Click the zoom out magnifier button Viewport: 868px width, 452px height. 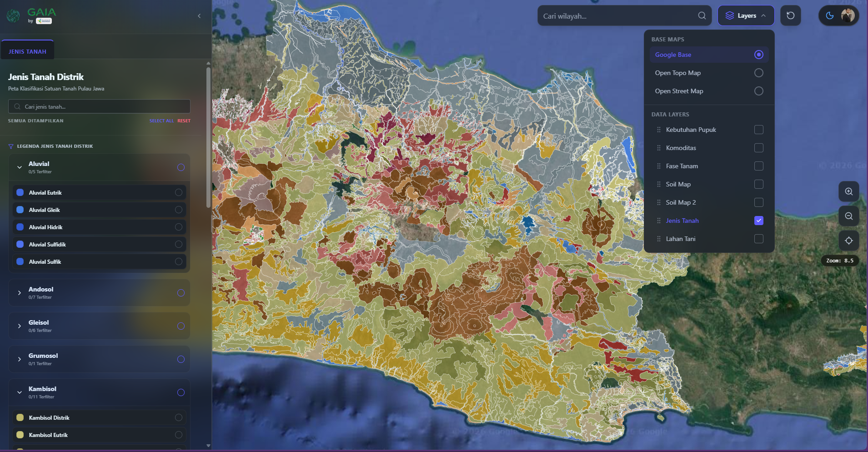pos(848,216)
